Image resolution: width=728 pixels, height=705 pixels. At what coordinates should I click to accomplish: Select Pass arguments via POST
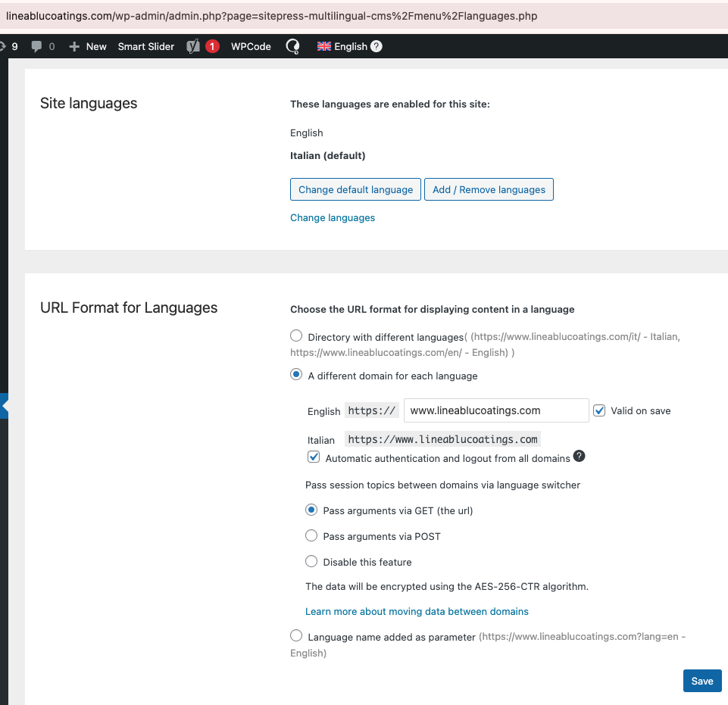coord(311,535)
